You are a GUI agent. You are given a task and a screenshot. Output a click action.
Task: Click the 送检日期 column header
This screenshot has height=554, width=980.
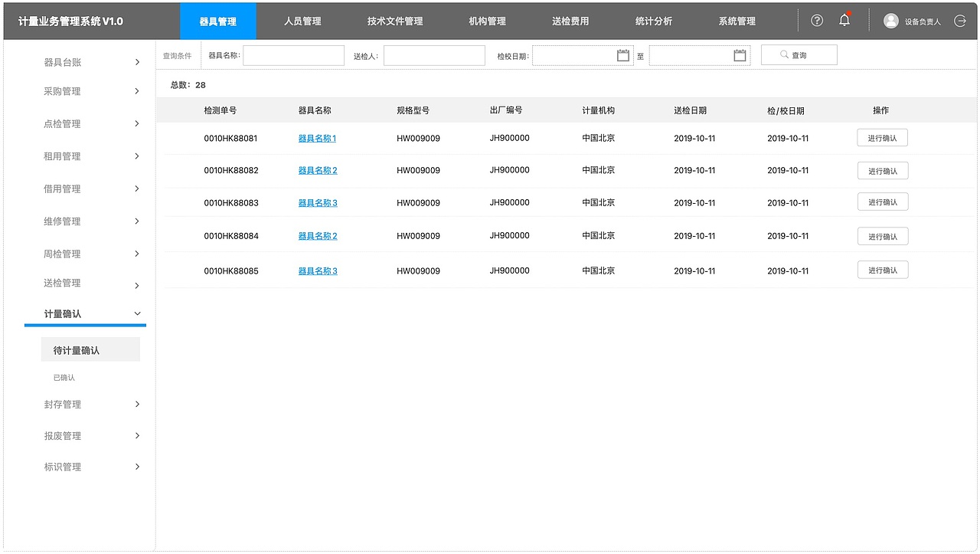[x=691, y=110]
